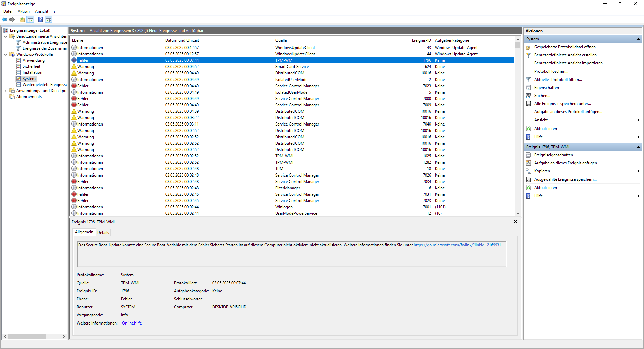Select the Service Control Manager event 7040
Screen dimensions: 644x349
[x=292, y=124]
